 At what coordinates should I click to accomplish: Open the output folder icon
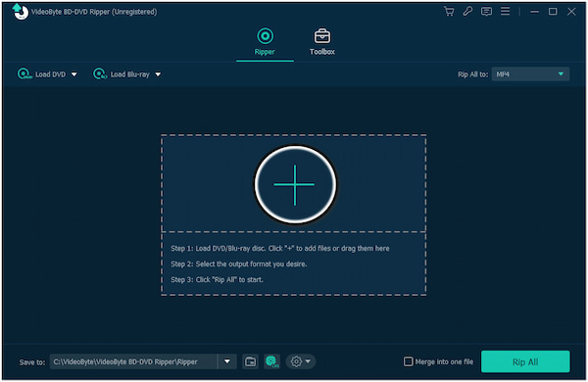[x=250, y=361]
